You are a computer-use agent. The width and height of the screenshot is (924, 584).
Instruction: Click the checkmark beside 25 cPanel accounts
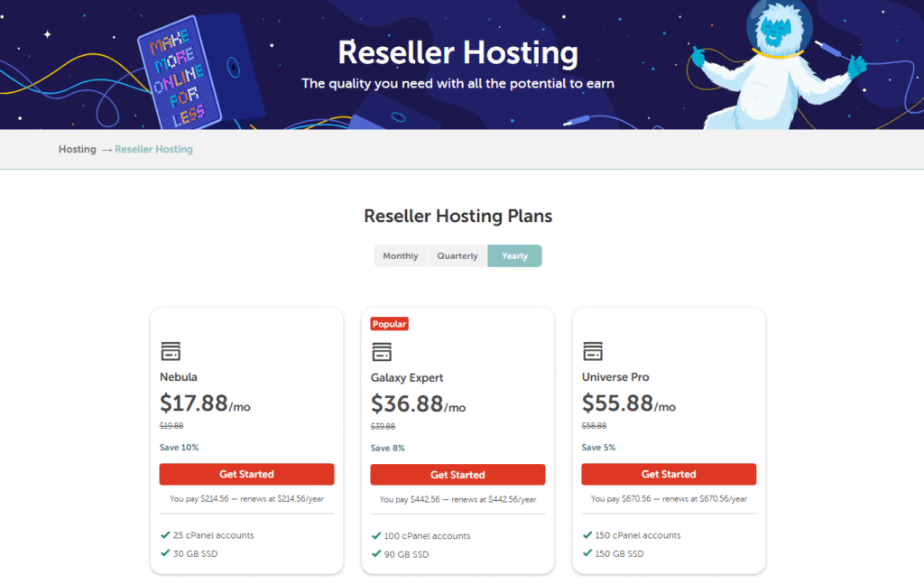(x=167, y=534)
